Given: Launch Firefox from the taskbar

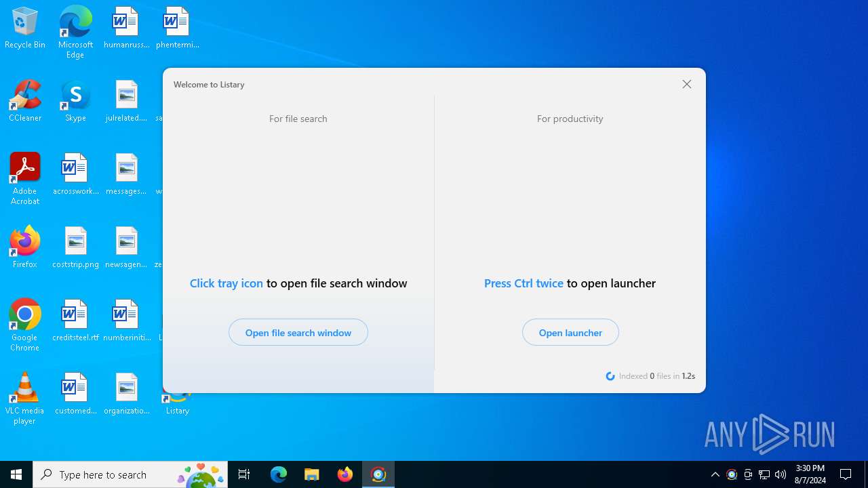Looking at the screenshot, I should (345, 474).
